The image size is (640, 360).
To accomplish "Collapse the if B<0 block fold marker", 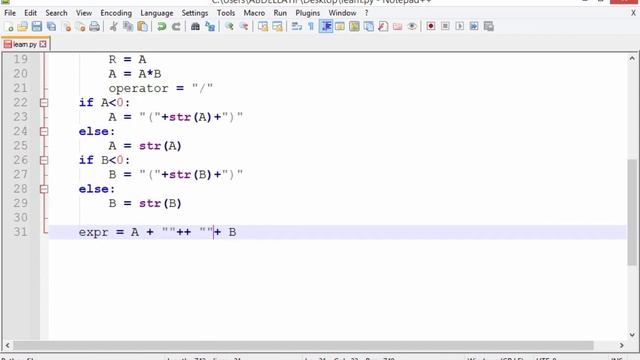I will pyautogui.click(x=44, y=160).
